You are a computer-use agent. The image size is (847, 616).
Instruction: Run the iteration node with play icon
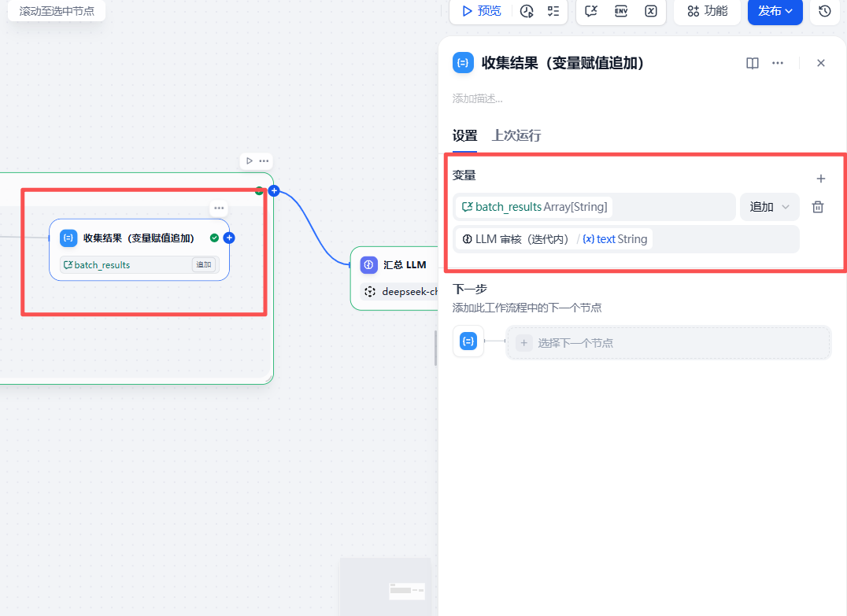249,160
